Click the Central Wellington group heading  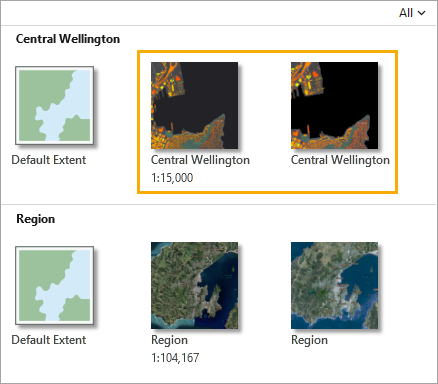click(68, 39)
